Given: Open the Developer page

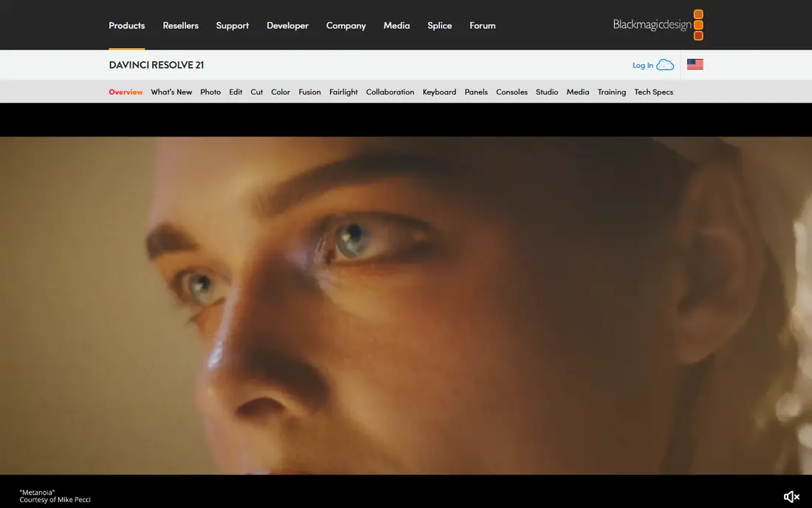Looking at the screenshot, I should click(x=287, y=25).
